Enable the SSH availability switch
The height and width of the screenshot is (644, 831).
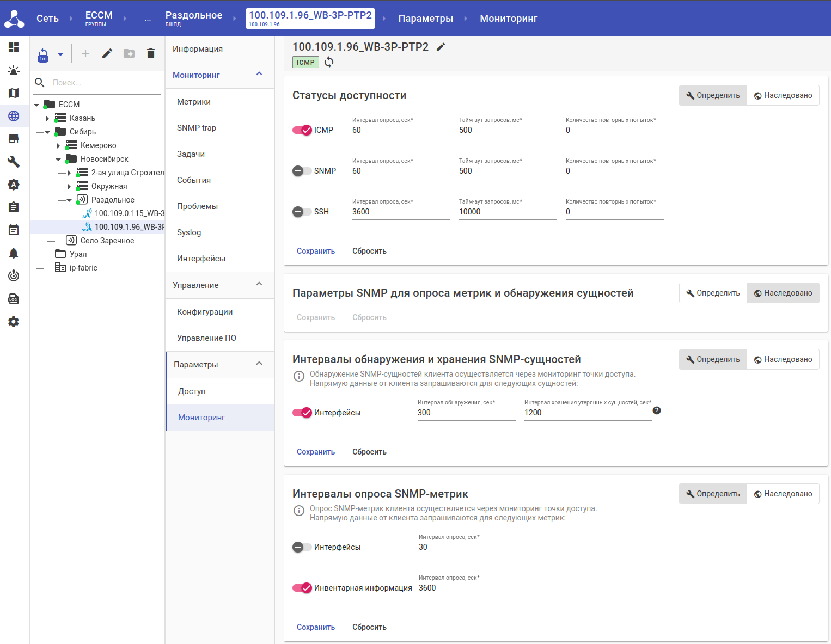pyautogui.click(x=302, y=212)
